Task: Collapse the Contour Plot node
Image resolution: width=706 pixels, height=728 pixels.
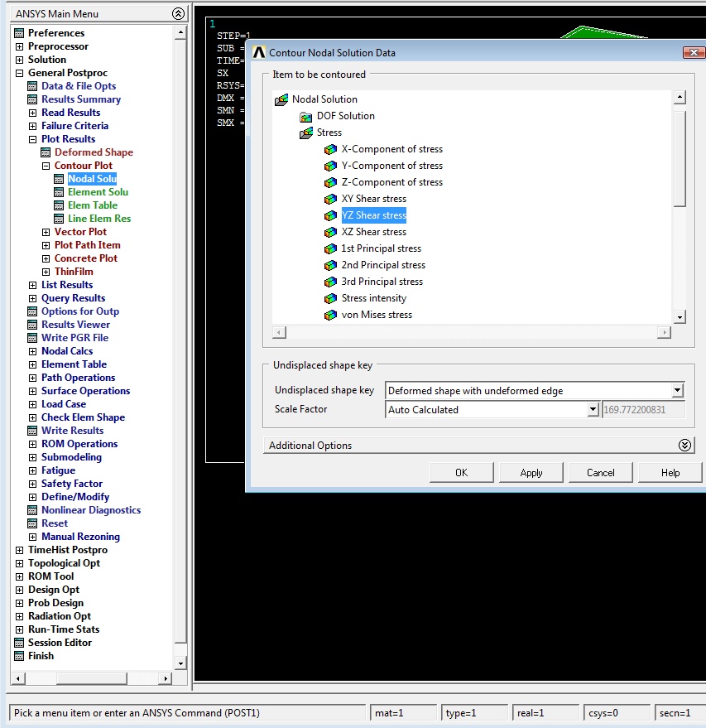Action: tap(46, 166)
